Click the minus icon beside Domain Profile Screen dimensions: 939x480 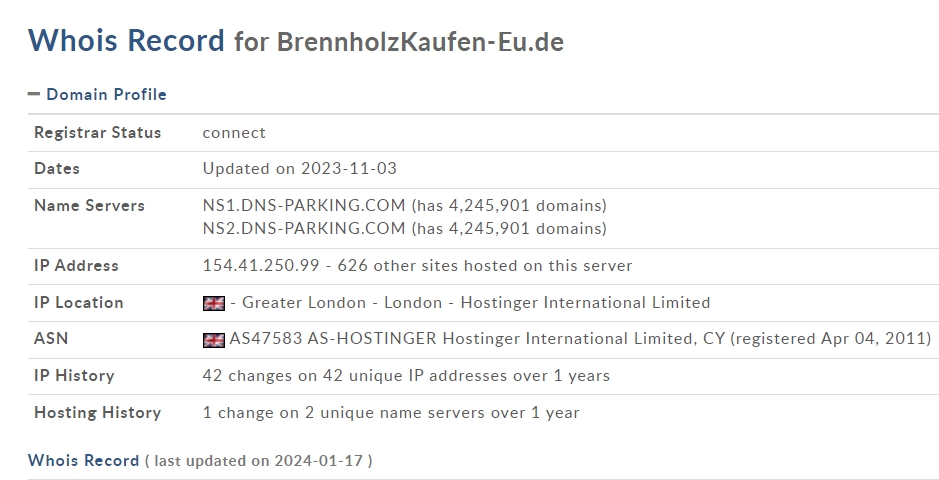click(x=34, y=94)
